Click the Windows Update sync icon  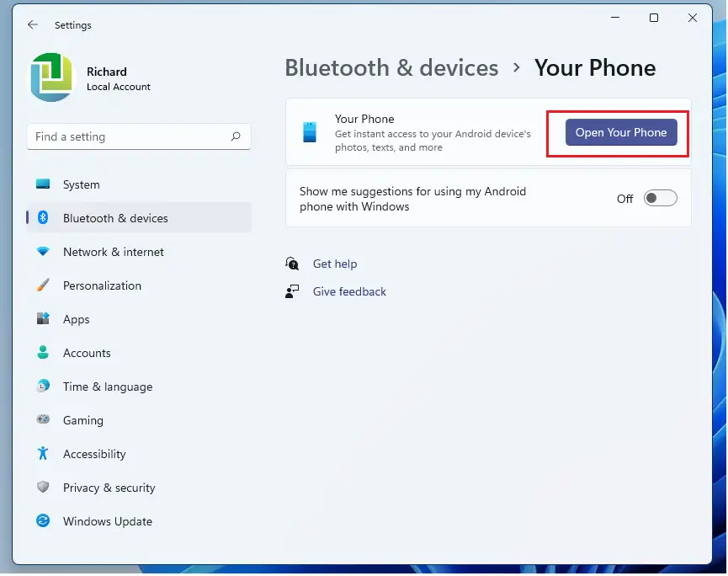[x=43, y=520]
